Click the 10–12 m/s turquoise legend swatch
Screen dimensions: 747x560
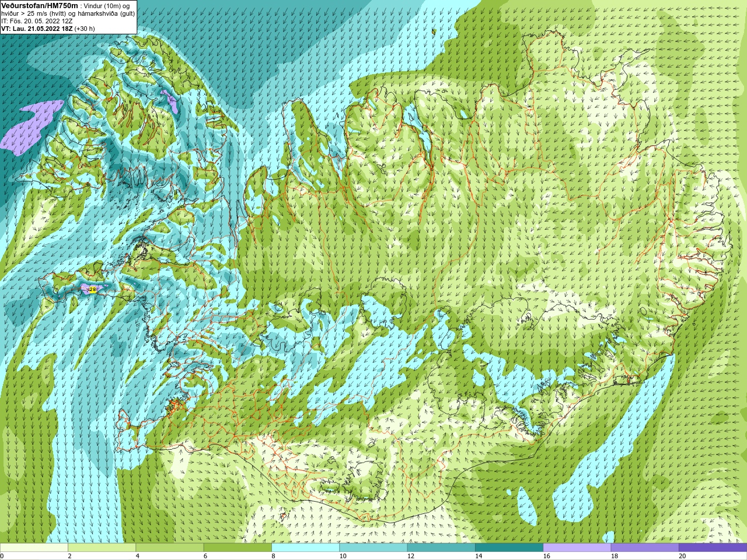click(373, 548)
